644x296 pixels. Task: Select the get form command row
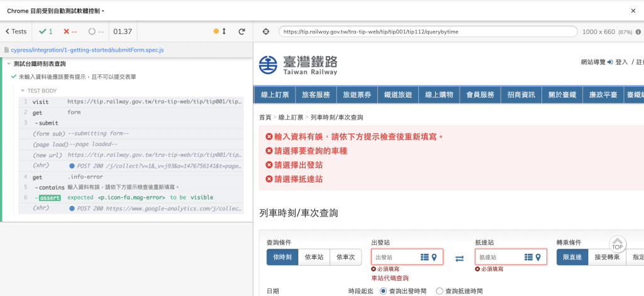pos(131,112)
